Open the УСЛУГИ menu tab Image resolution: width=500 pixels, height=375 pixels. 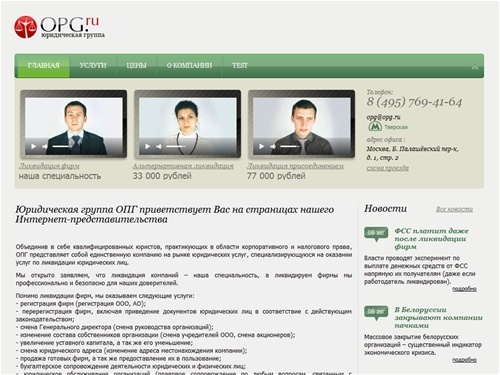click(93, 66)
